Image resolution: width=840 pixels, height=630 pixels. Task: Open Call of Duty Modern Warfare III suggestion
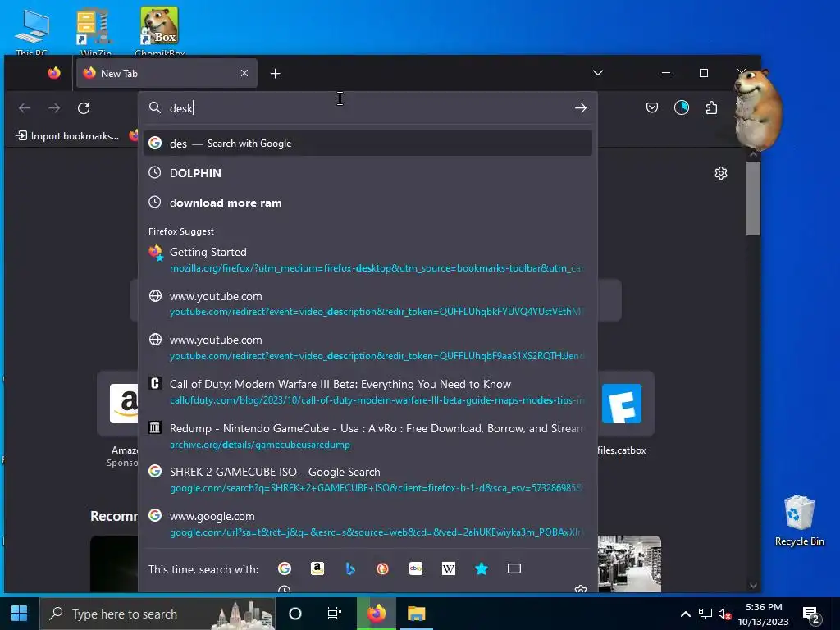pos(367,391)
